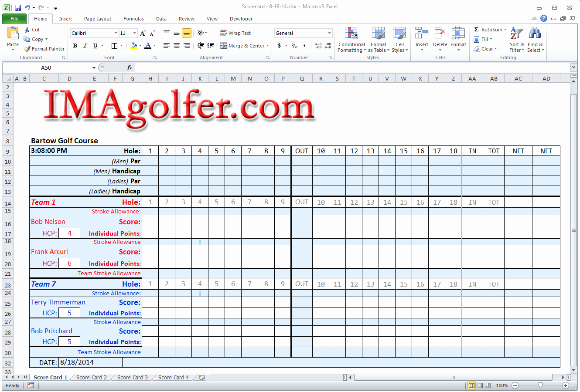Open Find & Select binoculars

(x=535, y=40)
